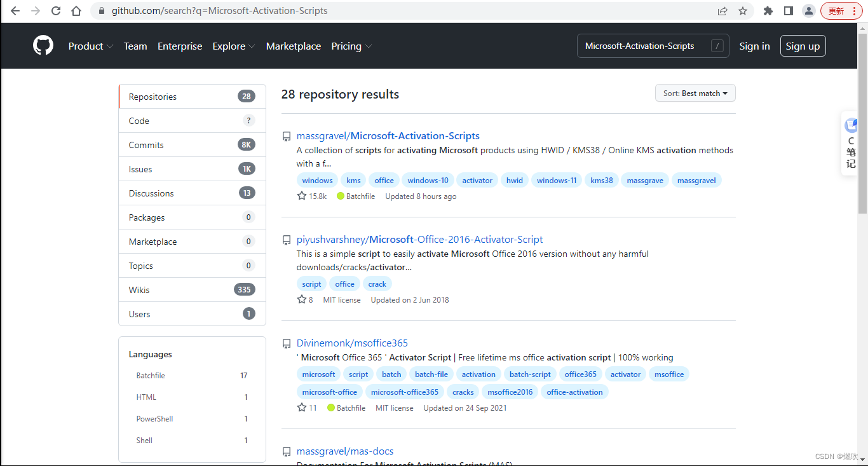This screenshot has height=466, width=868.
Task: Click repo icon beside Divinemonk/msoffice365
Action: tap(287, 343)
